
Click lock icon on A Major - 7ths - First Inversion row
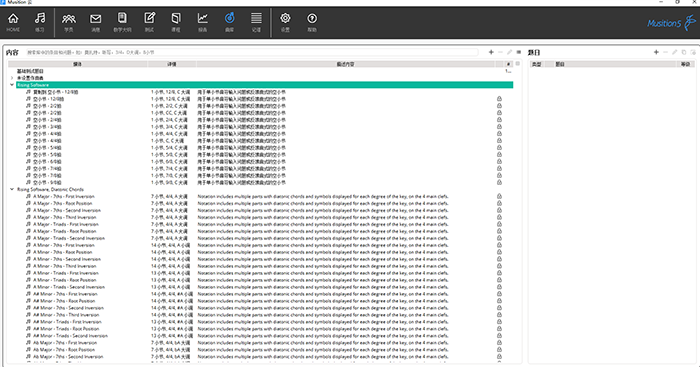[499, 196]
